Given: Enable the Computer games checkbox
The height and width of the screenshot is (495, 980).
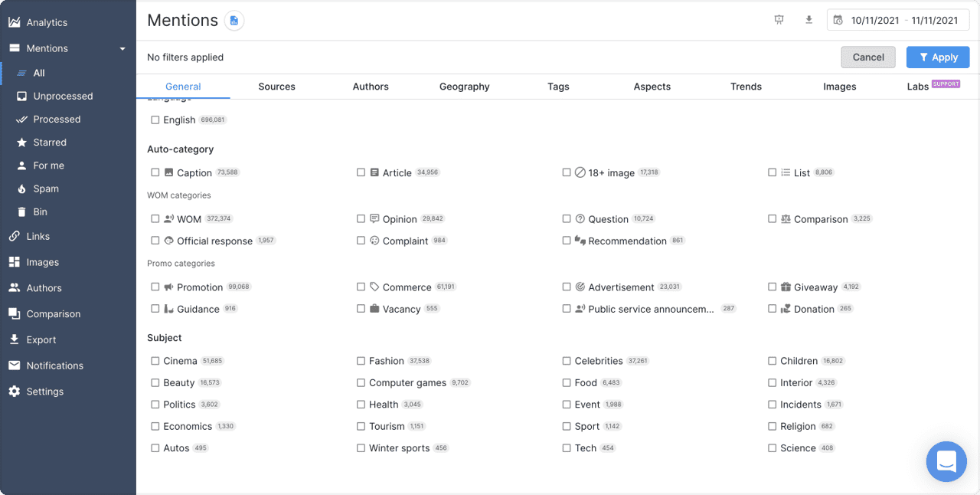Looking at the screenshot, I should (x=361, y=382).
